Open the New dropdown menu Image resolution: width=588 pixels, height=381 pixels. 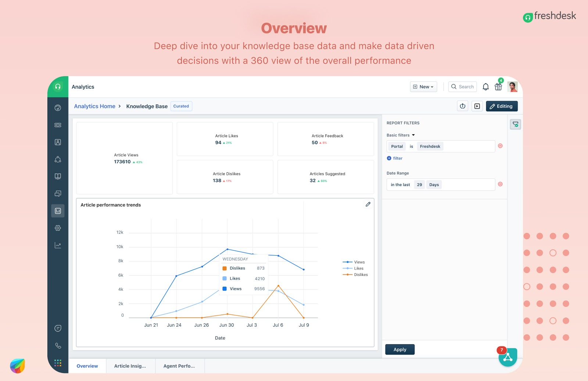point(423,87)
